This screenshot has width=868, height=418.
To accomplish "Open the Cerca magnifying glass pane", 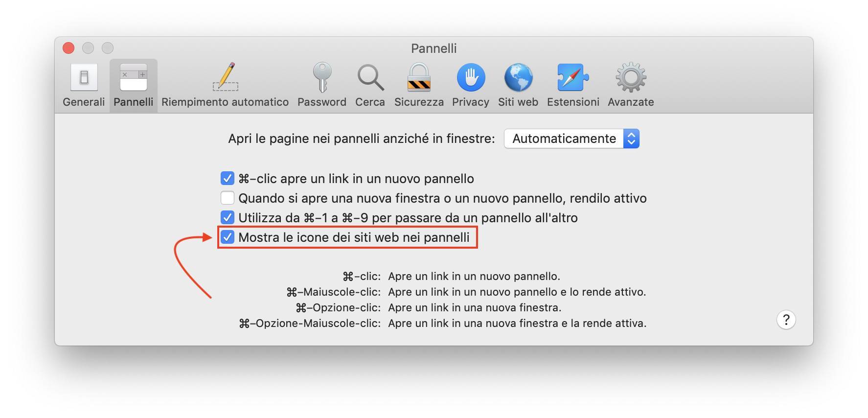I will pyautogui.click(x=370, y=85).
